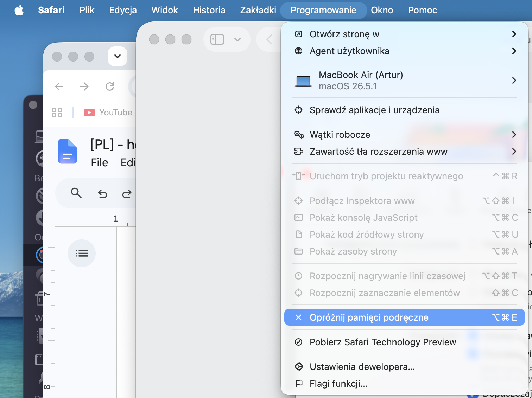Open the Apple menu
Screen dimensions: 532x398
(x=19, y=10)
